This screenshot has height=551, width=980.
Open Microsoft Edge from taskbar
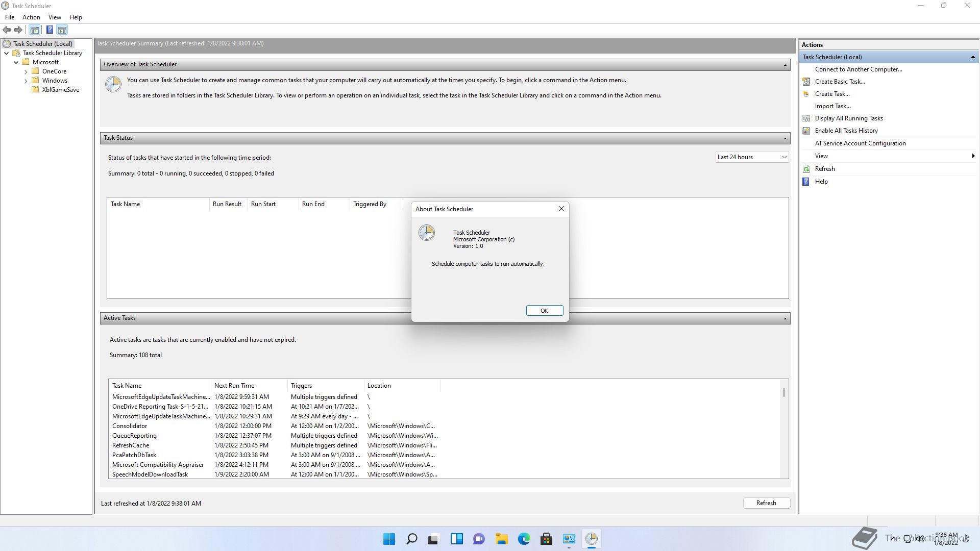524,539
